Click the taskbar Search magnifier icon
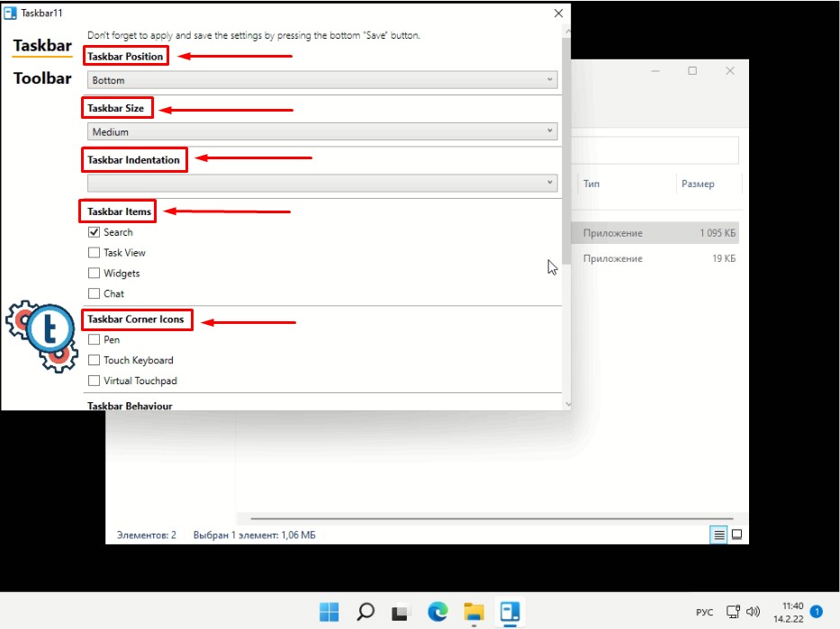This screenshot has height=629, width=840. 366,612
